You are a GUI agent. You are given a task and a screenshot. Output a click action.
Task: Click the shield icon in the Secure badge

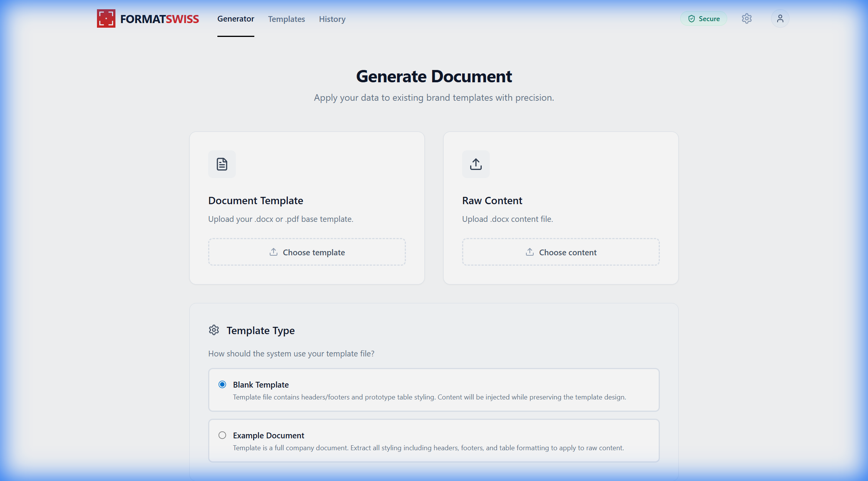[691, 18]
